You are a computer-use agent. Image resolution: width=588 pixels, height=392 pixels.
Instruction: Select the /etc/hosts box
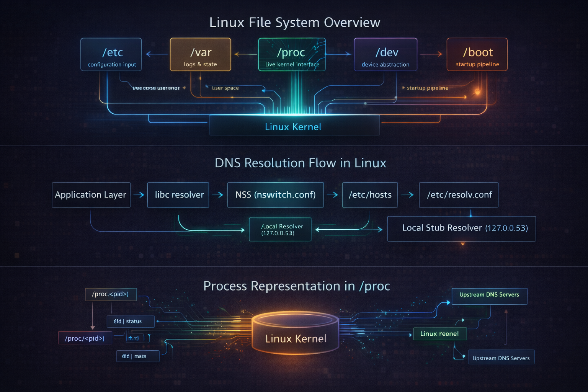coord(370,195)
